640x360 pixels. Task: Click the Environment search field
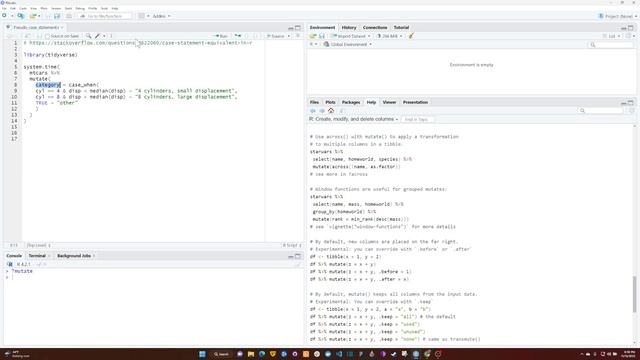tap(611, 44)
